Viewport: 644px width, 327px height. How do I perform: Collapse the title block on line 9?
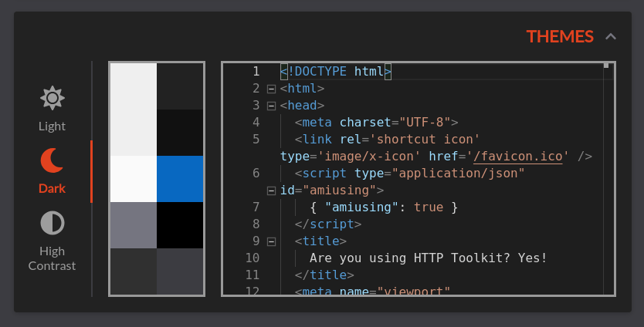271,241
